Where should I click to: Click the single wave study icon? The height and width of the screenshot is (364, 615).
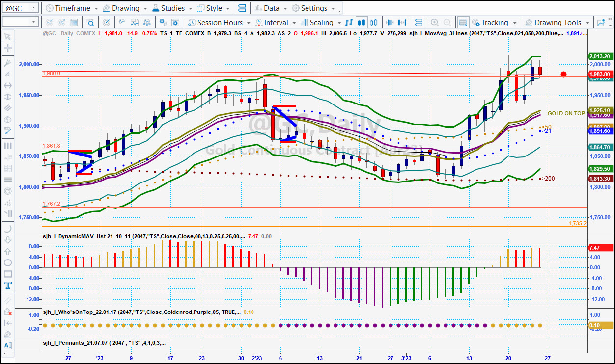pyautogui.click(x=121, y=23)
